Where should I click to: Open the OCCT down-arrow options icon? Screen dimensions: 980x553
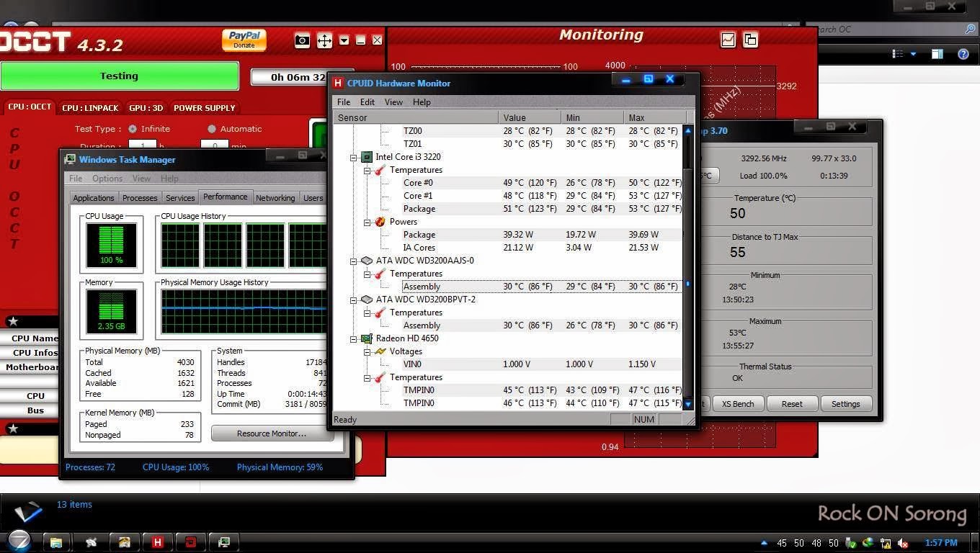click(x=344, y=40)
